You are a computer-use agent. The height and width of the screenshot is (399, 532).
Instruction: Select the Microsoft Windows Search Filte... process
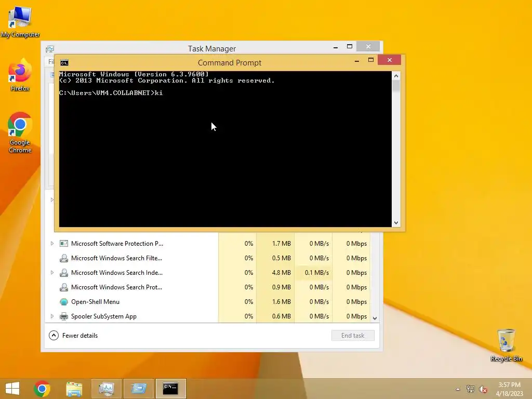(117, 258)
